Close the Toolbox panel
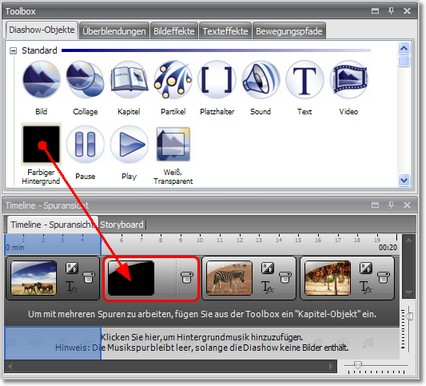426x386 pixels. 407,11
